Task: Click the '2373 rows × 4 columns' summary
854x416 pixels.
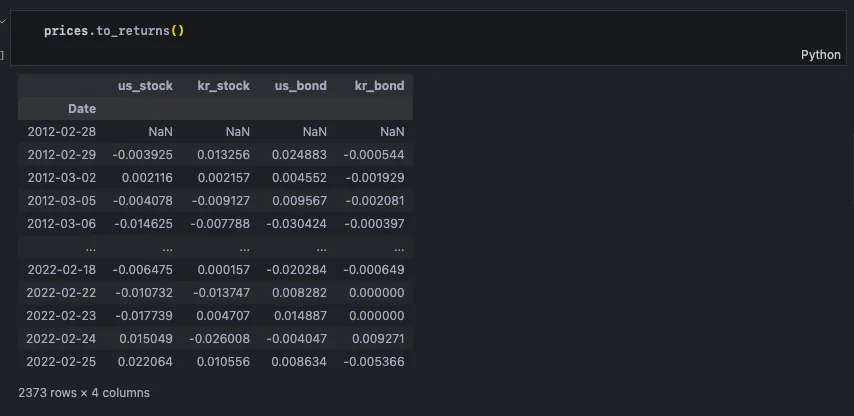Action: [84, 393]
